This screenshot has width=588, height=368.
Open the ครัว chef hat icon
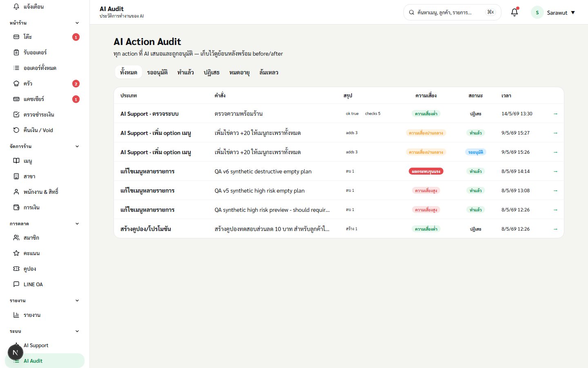click(x=16, y=83)
